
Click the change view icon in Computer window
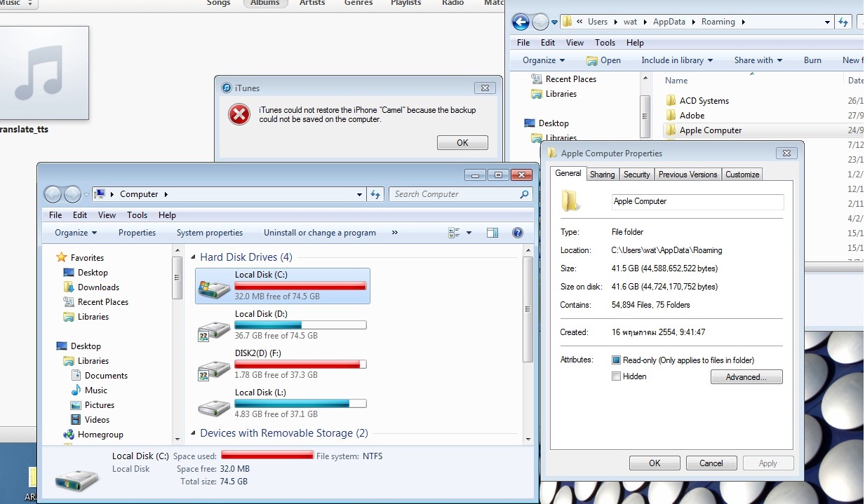click(454, 233)
